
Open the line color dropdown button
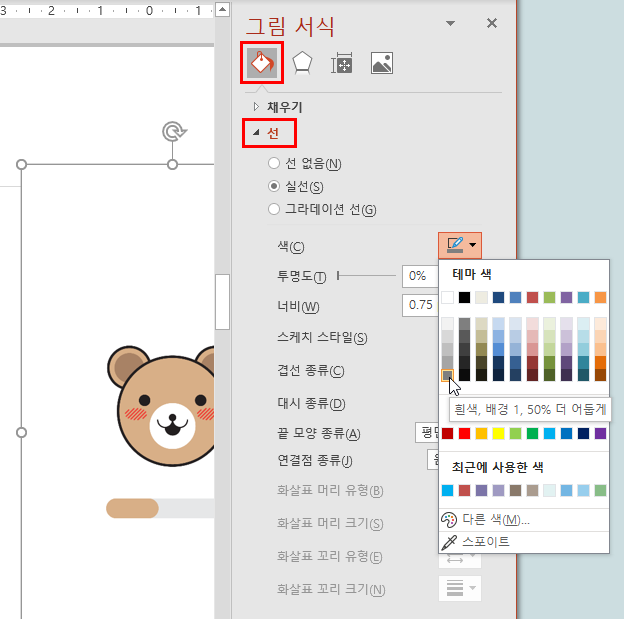point(460,244)
